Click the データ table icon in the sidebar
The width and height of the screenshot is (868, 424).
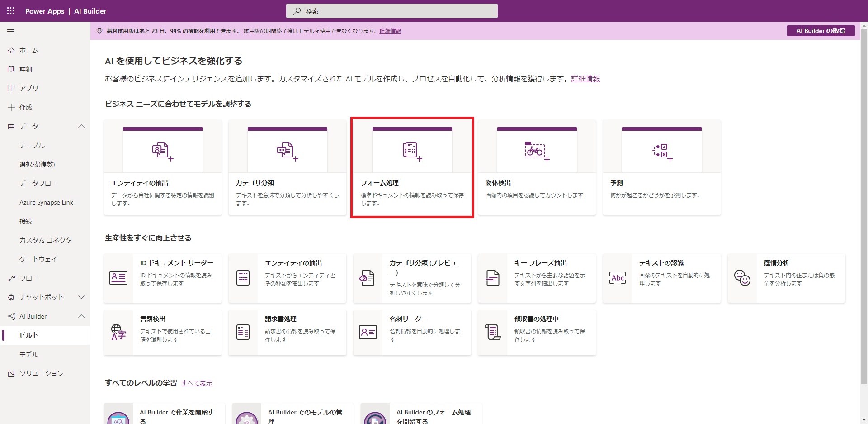(11, 126)
